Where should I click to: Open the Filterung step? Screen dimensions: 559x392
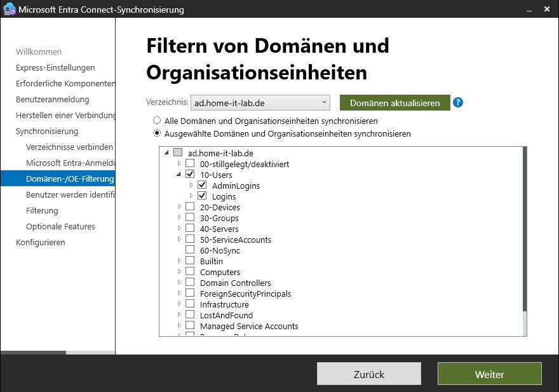pos(42,211)
